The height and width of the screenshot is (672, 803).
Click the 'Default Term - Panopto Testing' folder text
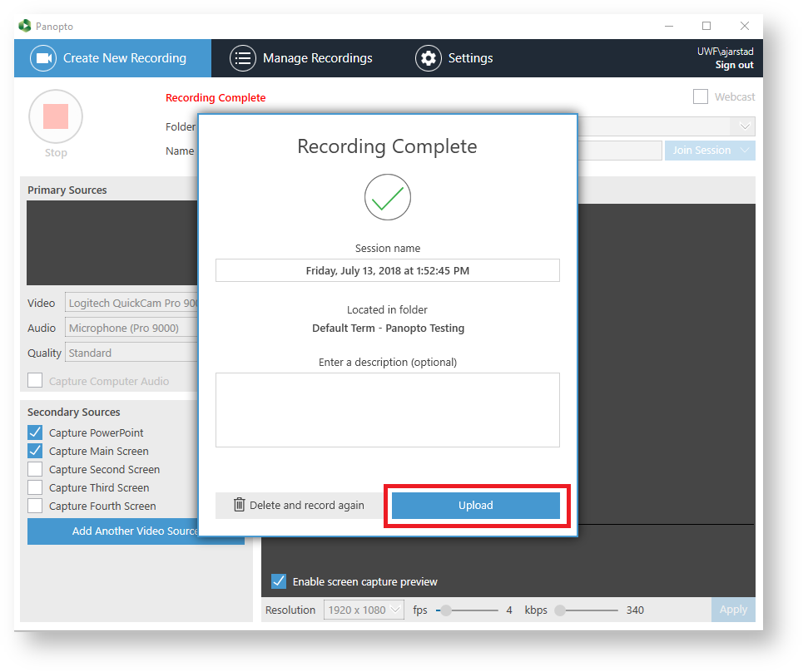tap(388, 328)
